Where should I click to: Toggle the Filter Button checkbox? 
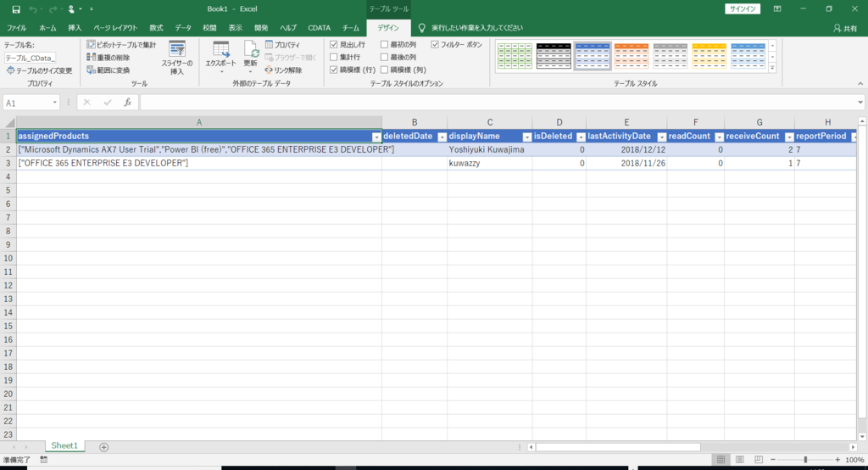click(x=435, y=44)
